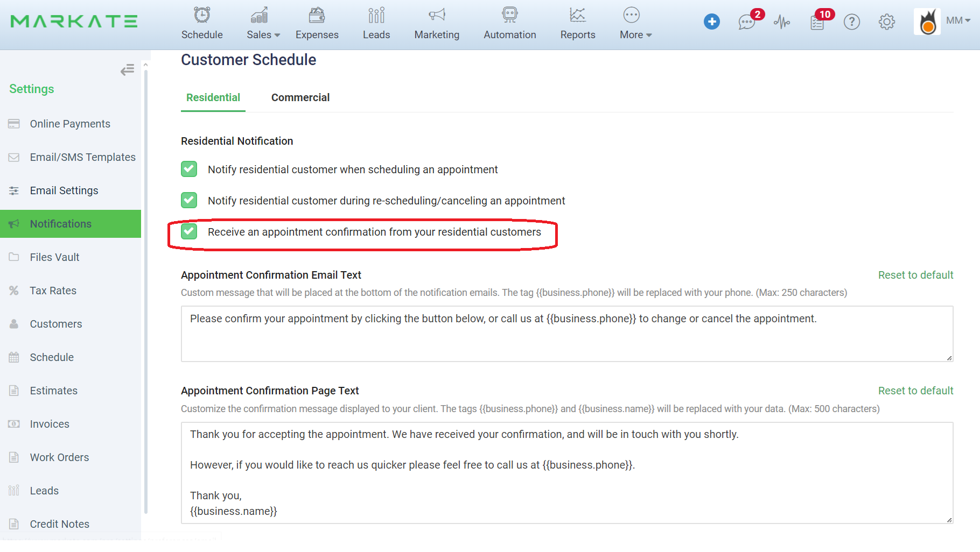Click the Estimates document icon
The width and height of the screenshot is (980, 552).
click(x=14, y=391)
